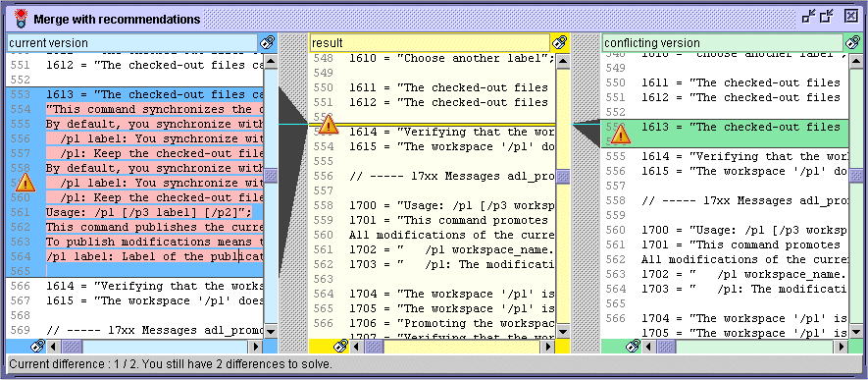Click right arrow of current version horizontal scrollbar
This screenshot has width=868, height=380.
coord(256,347)
